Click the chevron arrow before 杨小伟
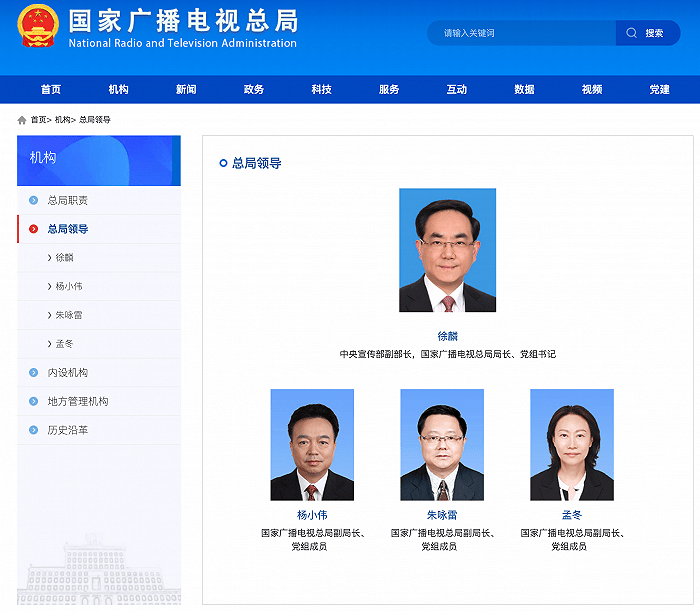This screenshot has width=700, height=611. (x=50, y=287)
